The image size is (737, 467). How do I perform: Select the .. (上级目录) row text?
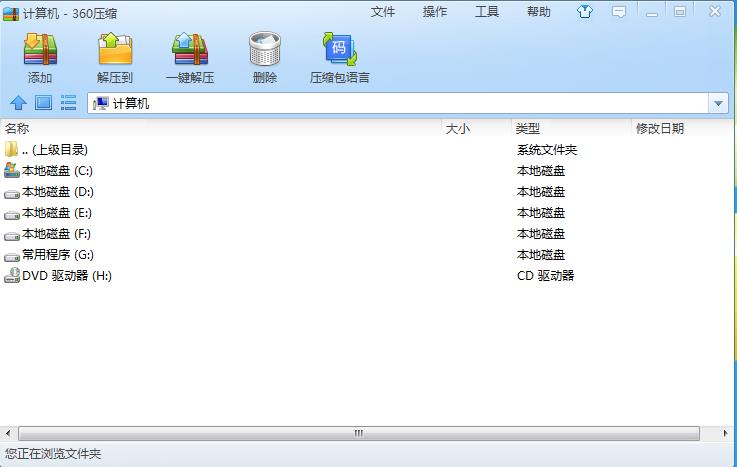[x=55, y=150]
